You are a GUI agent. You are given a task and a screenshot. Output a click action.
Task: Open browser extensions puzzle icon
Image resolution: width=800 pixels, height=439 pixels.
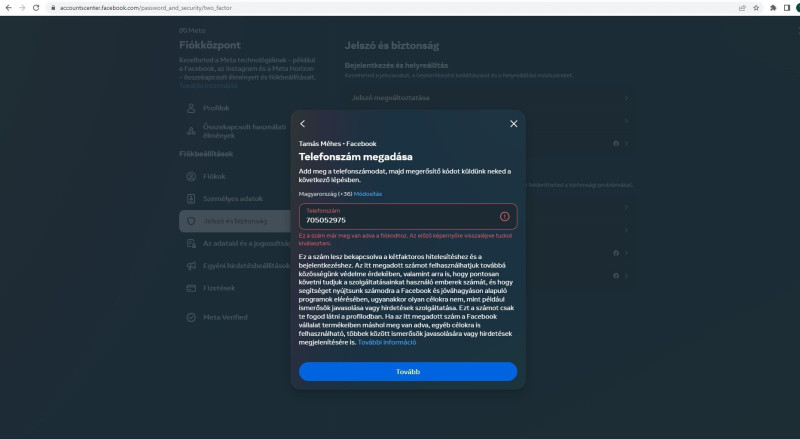click(773, 8)
